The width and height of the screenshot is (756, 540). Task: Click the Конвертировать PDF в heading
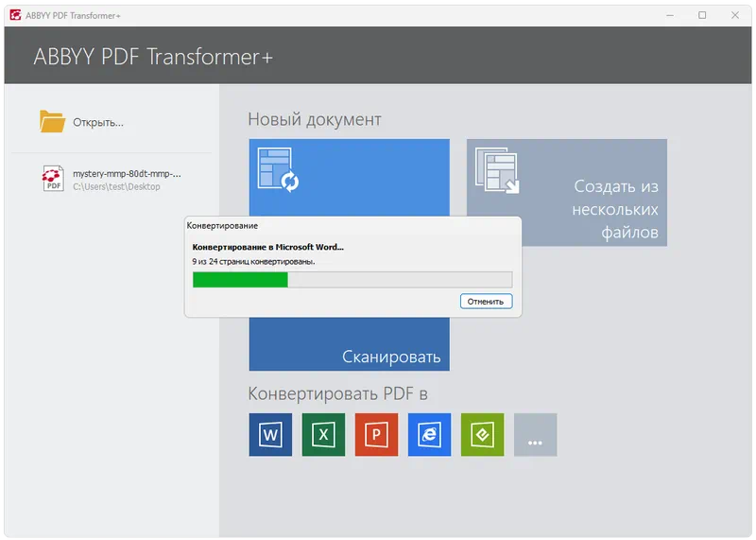pyautogui.click(x=337, y=393)
